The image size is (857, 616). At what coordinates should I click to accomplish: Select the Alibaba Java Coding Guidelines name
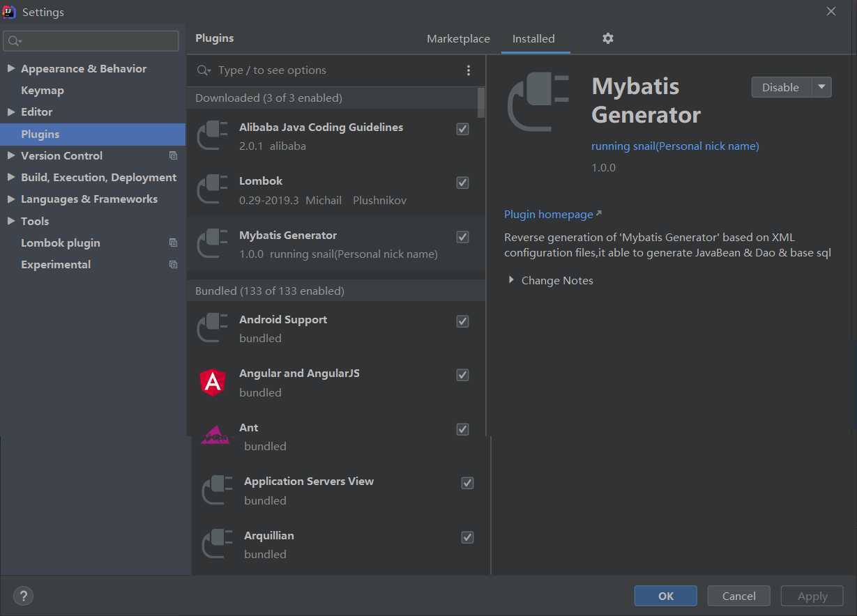(321, 128)
